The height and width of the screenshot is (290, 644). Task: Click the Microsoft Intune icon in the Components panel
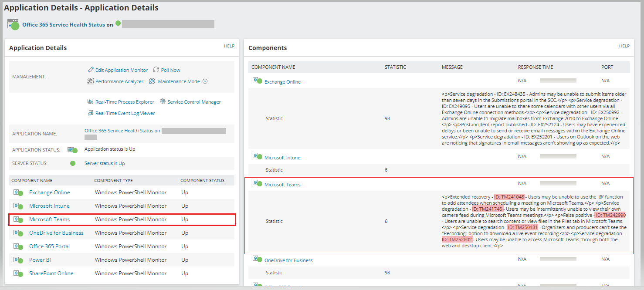pos(257,156)
